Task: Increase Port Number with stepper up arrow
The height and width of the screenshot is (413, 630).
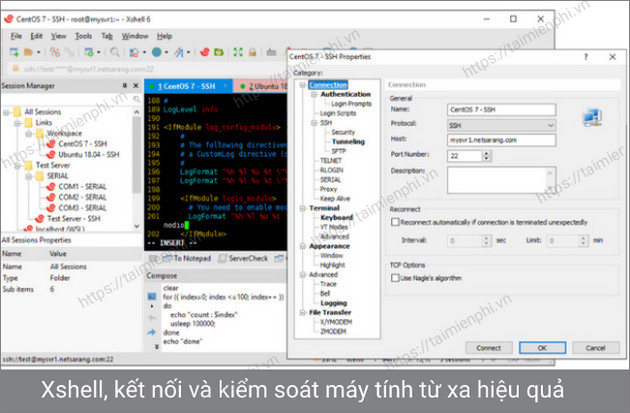Action: [x=487, y=153]
